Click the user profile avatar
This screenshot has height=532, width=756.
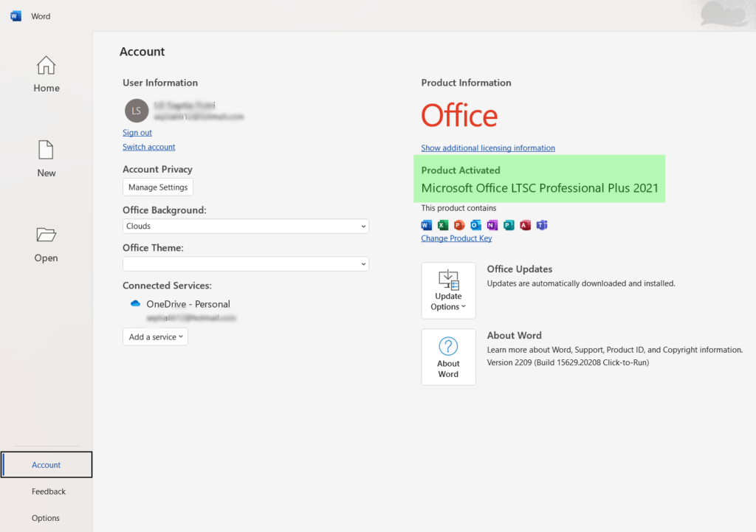click(x=136, y=111)
